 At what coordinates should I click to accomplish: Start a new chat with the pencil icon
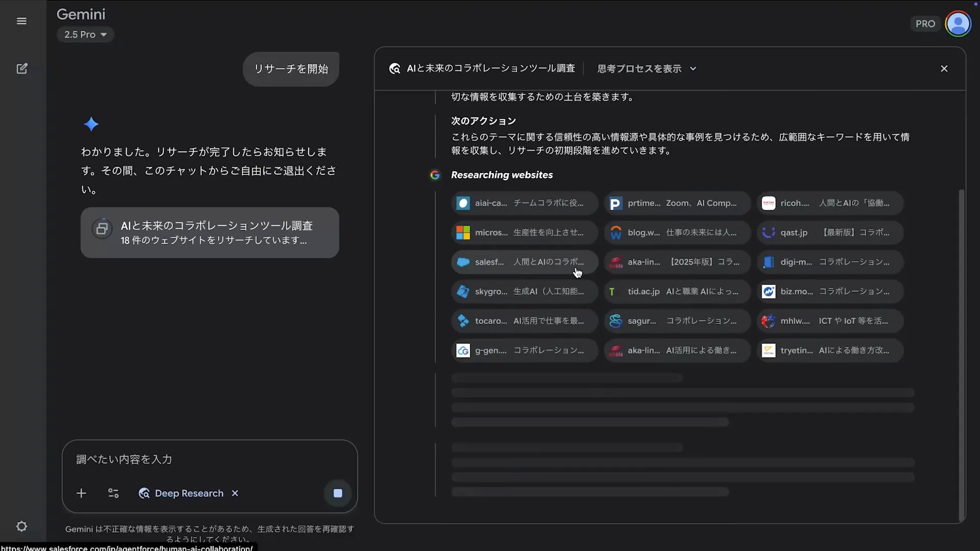(21, 68)
